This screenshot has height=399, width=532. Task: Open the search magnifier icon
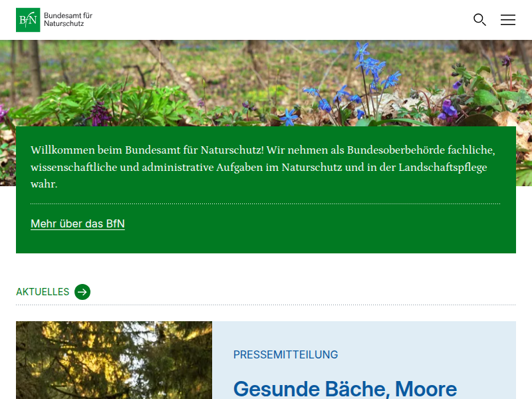(479, 20)
